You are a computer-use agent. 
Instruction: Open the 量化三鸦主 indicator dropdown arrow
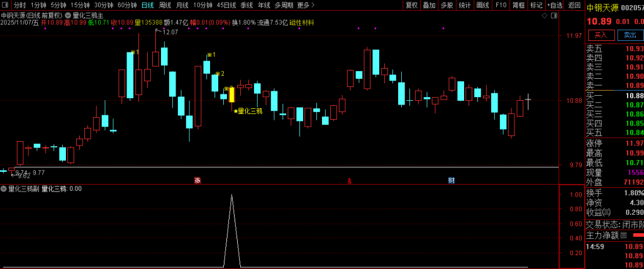click(x=68, y=14)
